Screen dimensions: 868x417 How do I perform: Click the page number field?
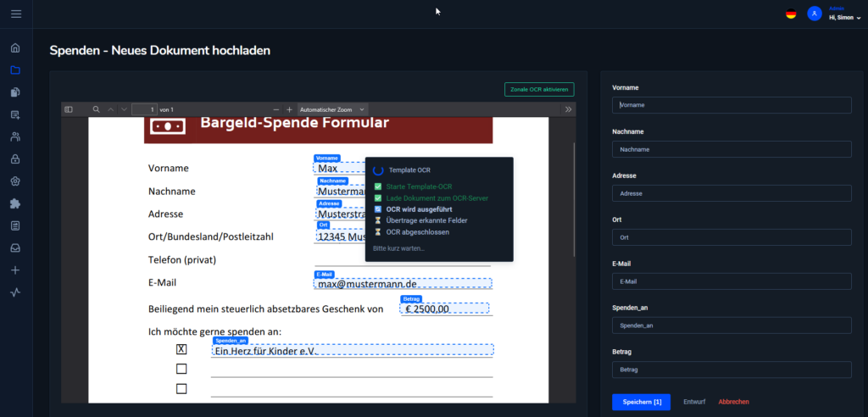coord(144,109)
